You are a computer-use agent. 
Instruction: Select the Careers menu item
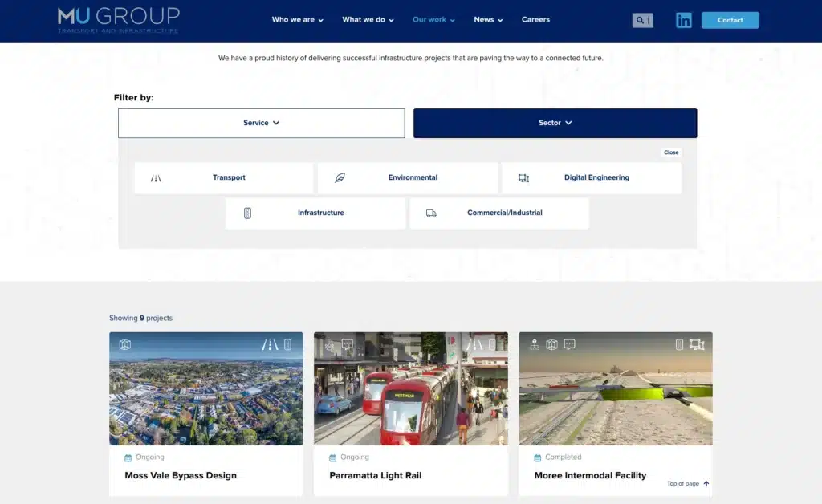[535, 19]
